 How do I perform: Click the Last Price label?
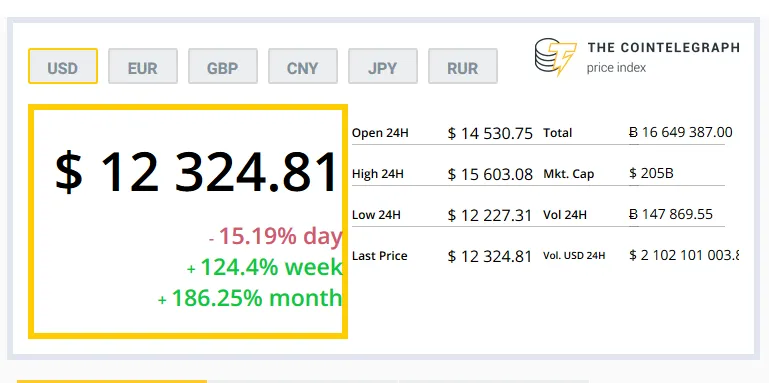tap(380, 256)
